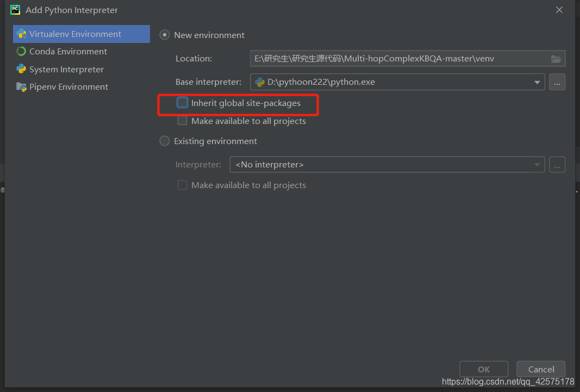Select the Existing environment radio button
580x392 pixels.
point(165,141)
